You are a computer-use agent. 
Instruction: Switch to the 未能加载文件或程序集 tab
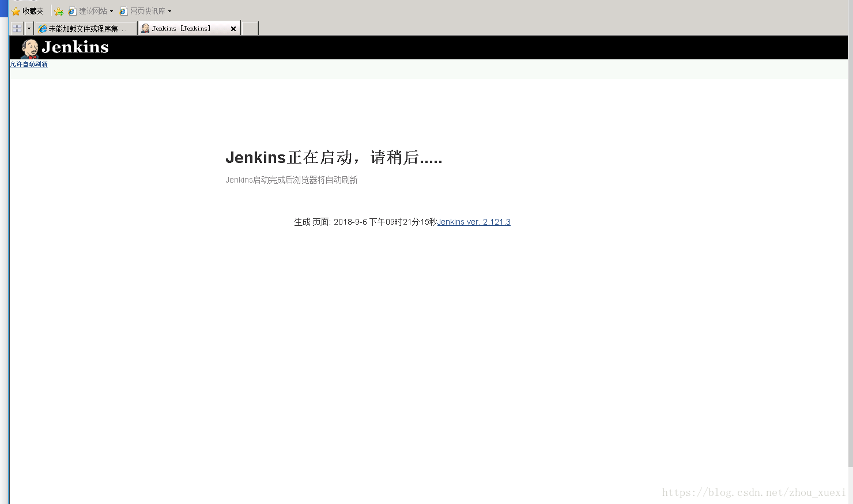point(86,28)
